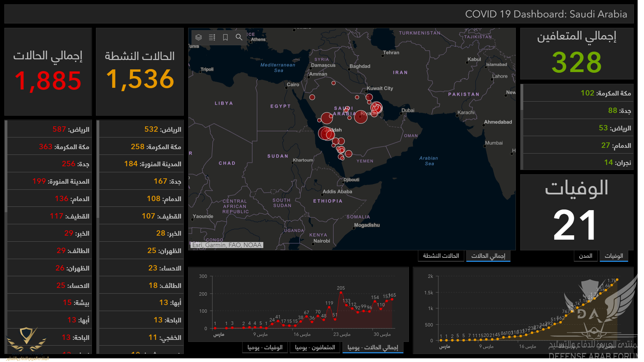
Task: Select recovered row نجران: 14
Action: point(578,162)
